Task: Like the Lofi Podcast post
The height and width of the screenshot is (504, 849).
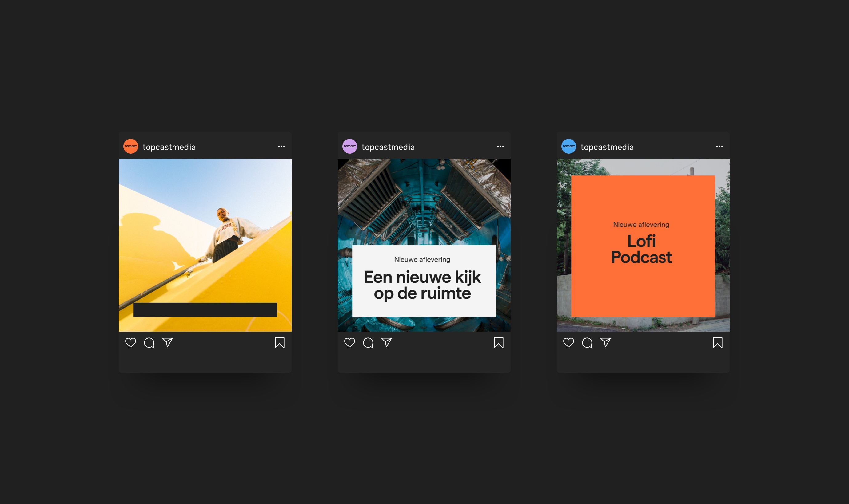Action: click(x=568, y=342)
